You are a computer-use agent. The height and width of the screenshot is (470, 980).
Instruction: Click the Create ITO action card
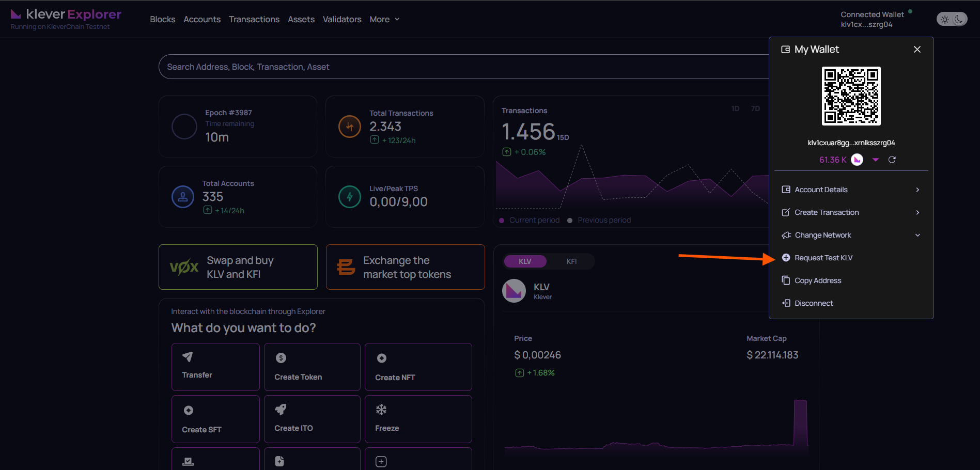(312, 419)
